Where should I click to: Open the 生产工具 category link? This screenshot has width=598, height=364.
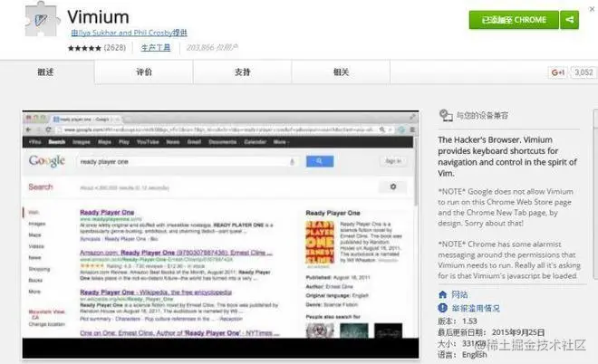point(156,48)
